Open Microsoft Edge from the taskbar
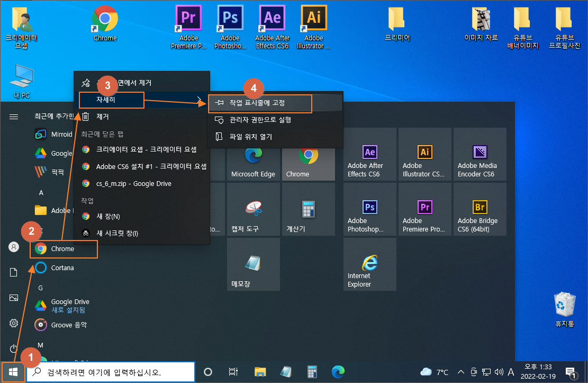 (x=338, y=372)
